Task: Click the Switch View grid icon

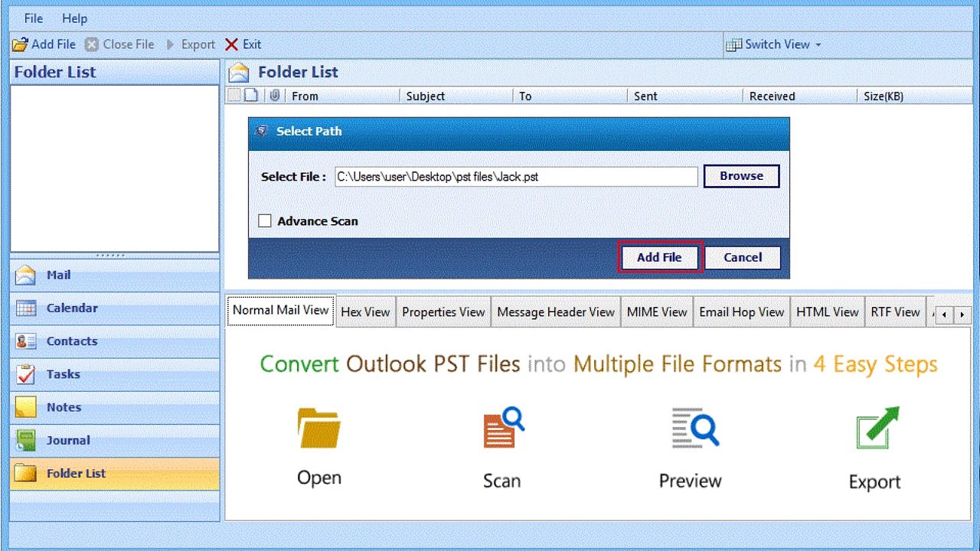Action: [733, 44]
